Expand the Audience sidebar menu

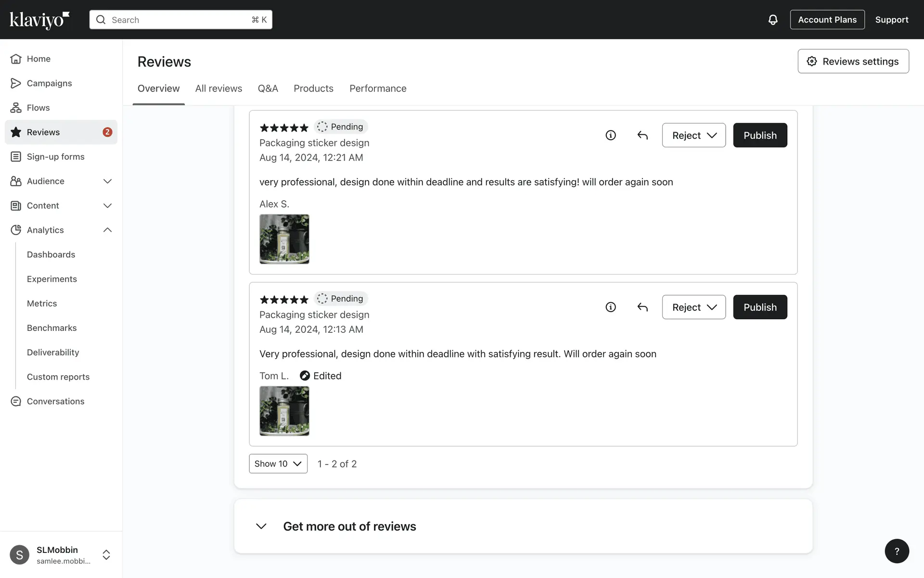(107, 181)
